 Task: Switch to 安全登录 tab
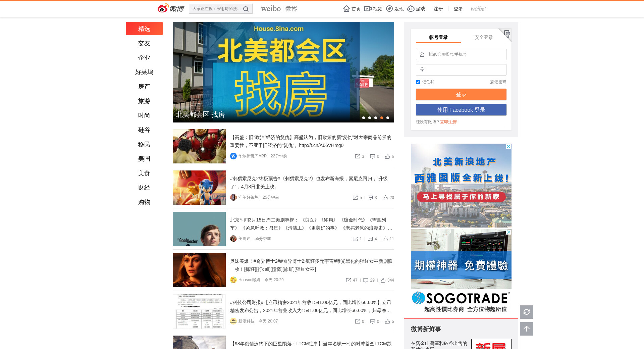[x=483, y=37]
